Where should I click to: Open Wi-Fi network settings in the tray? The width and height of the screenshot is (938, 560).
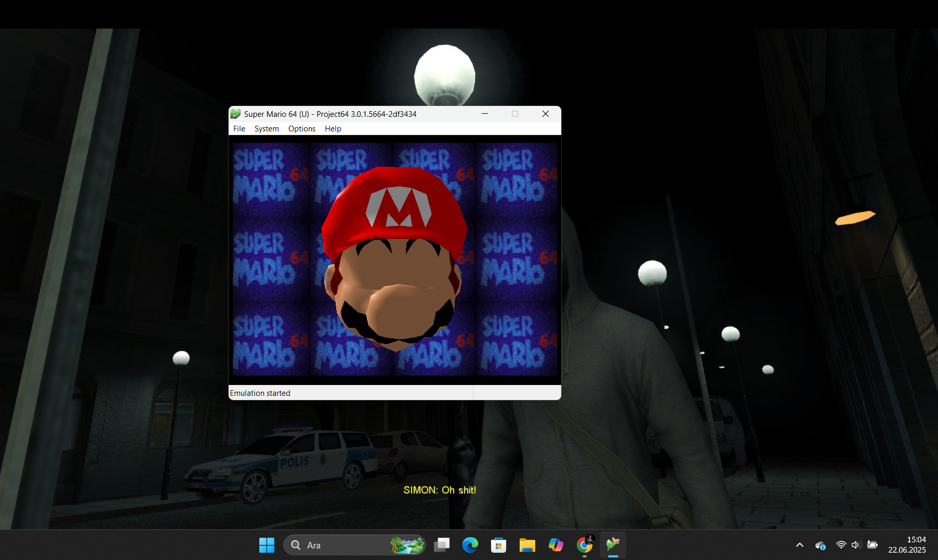[x=841, y=545]
